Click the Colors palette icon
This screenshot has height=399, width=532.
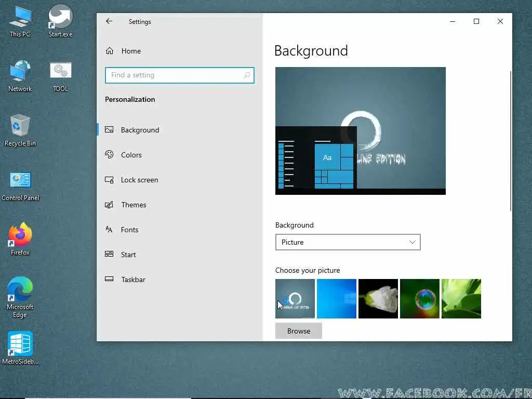click(109, 154)
